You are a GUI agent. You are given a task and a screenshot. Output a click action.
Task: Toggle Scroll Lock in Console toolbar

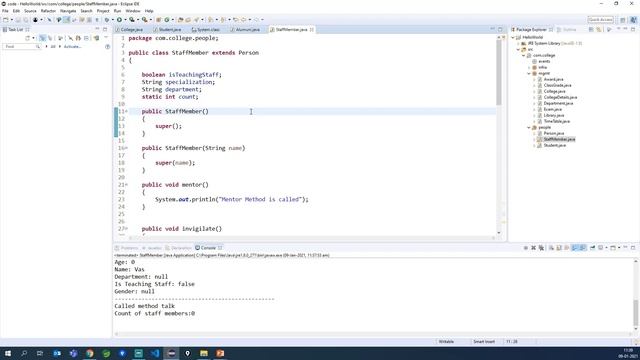(558, 248)
